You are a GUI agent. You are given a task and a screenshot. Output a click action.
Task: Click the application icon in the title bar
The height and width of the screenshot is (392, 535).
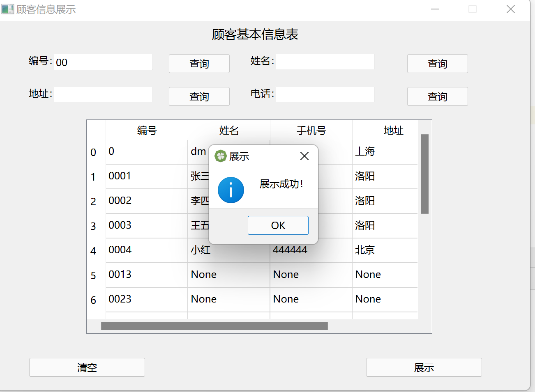[8, 9]
